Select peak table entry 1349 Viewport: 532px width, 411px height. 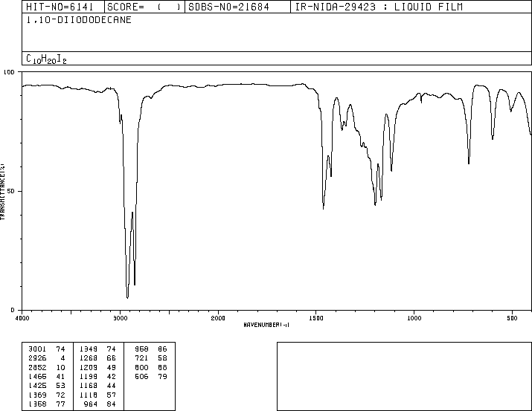pyautogui.click(x=89, y=349)
